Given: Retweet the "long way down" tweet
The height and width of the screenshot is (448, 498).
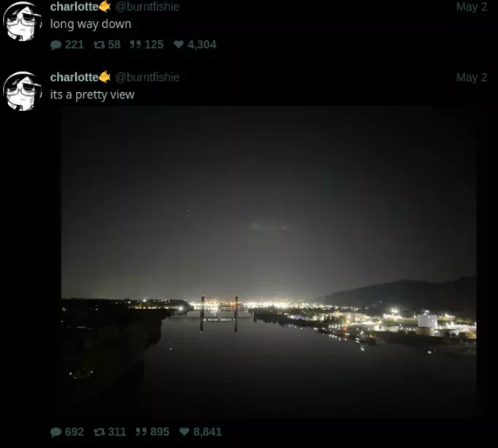Looking at the screenshot, I should [99, 45].
